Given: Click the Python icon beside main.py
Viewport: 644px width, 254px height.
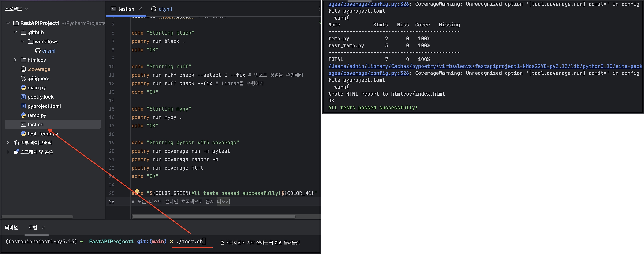Looking at the screenshot, I should pyautogui.click(x=23, y=88).
